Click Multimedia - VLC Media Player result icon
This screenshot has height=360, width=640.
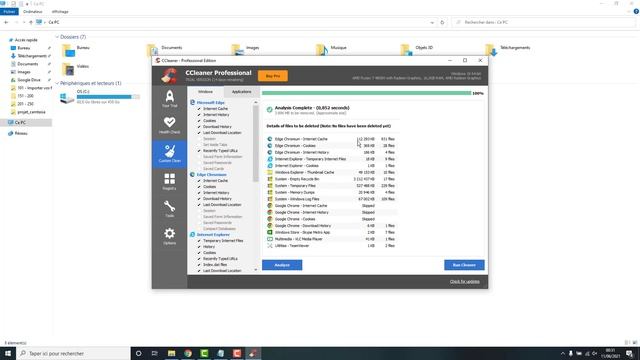(x=270, y=239)
